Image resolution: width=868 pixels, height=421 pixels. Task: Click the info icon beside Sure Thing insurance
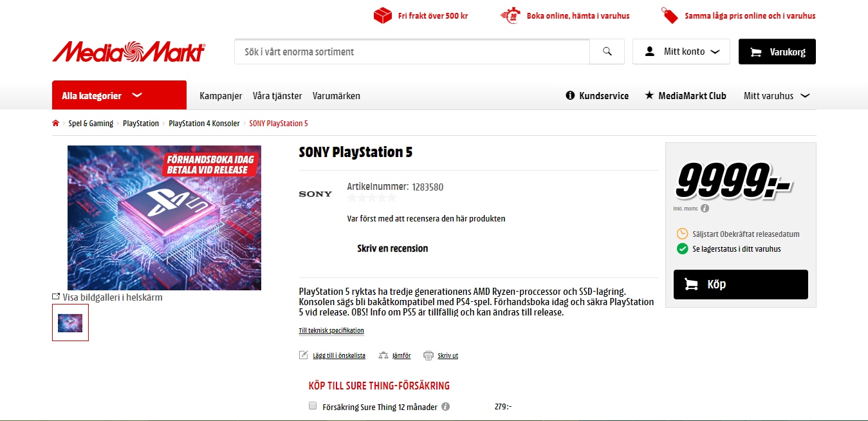[445, 407]
